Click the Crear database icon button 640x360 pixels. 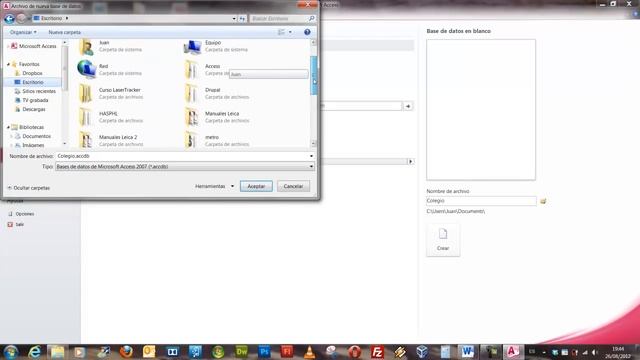pos(443,240)
